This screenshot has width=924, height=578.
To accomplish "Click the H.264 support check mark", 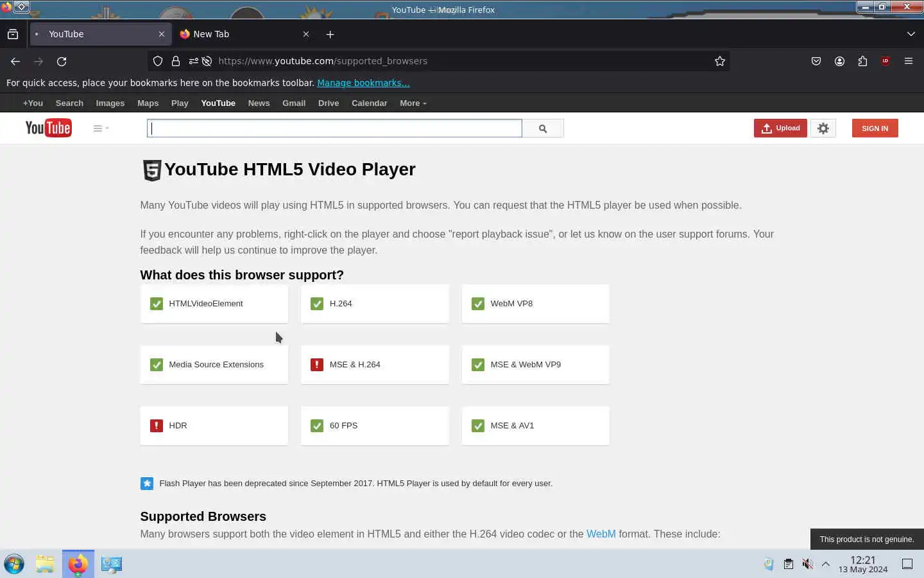I will 317,304.
